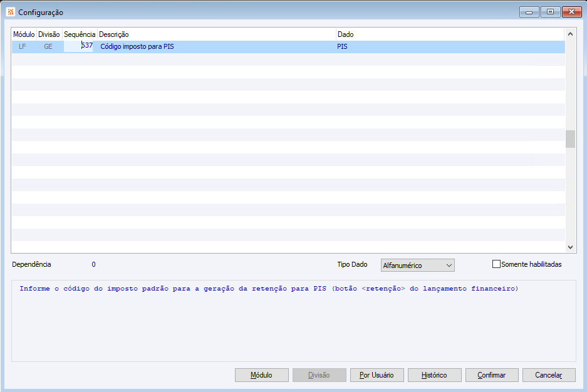Minimize the Configuração window
587x392 pixels.
[x=529, y=12]
